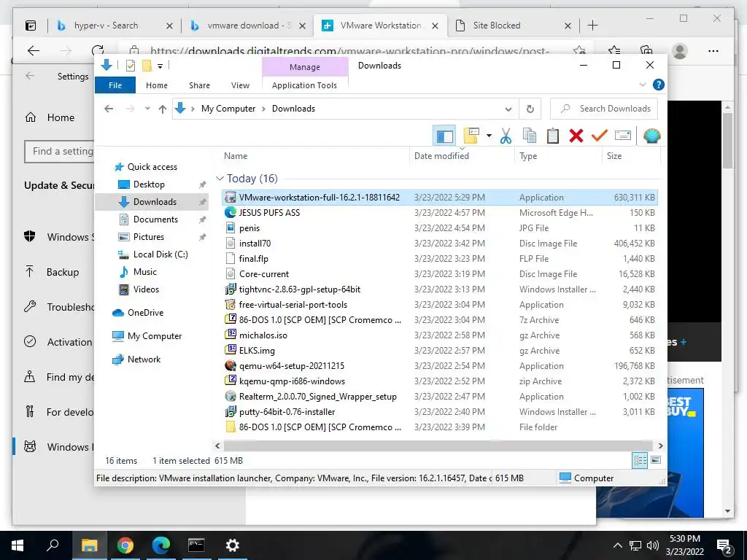Click the red X Delete icon
The width and height of the screenshot is (747, 560).
576,136
